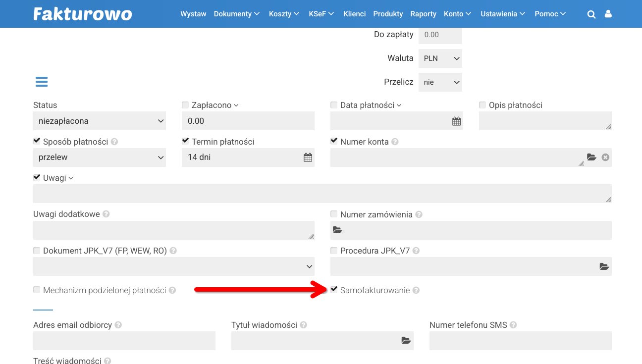
Task: Click the search magnifier icon in navbar
Action: pos(591,14)
